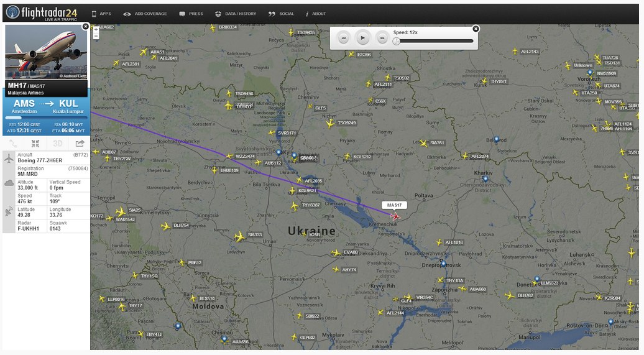Viewport: 644px width, 355px height.
Task: Zoom in the map with plus button
Action: (96, 30)
